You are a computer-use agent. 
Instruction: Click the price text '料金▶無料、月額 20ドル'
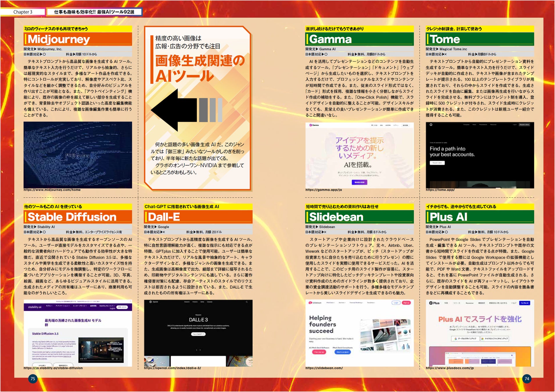click(x=204, y=232)
